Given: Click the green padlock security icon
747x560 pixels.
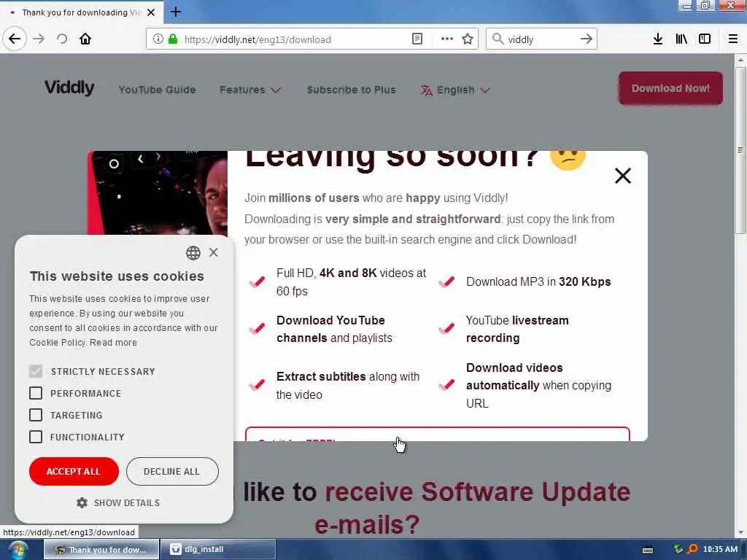Looking at the screenshot, I should coord(173,39).
